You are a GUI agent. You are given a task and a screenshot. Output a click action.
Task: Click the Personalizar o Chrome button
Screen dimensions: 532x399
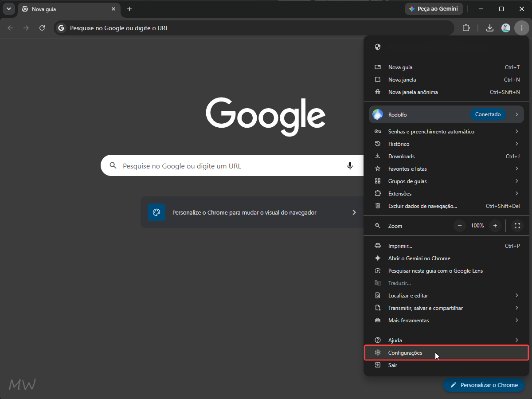coord(484,385)
